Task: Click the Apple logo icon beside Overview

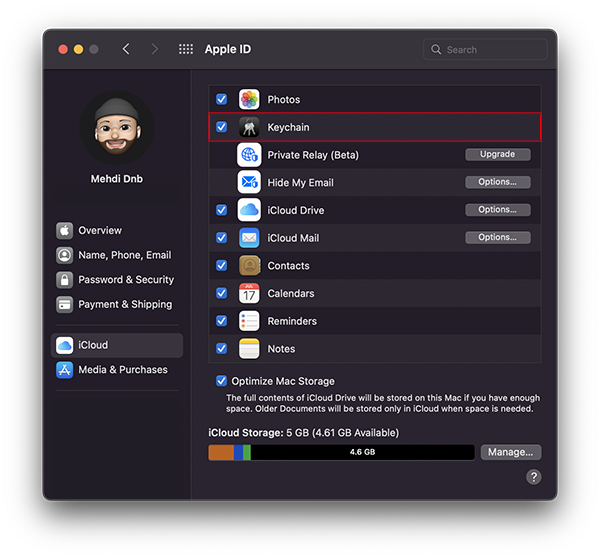Action: pyautogui.click(x=64, y=230)
